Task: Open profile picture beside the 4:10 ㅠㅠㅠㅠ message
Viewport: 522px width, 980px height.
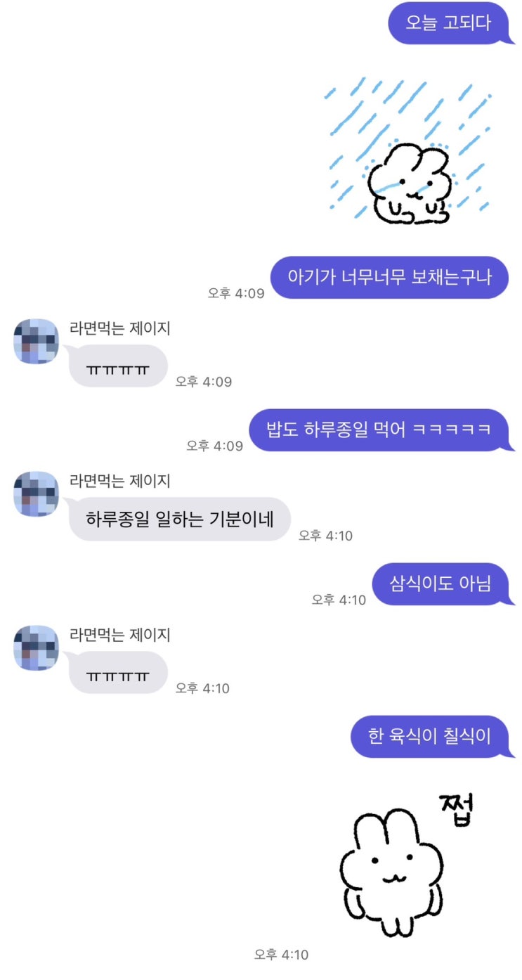Action: pyautogui.click(x=37, y=648)
